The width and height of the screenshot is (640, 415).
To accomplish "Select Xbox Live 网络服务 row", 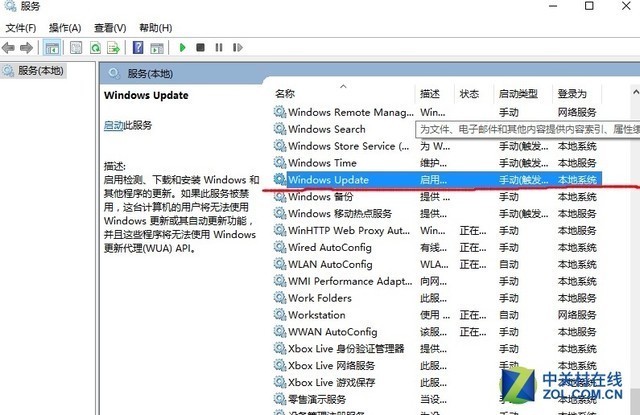I will point(437,366).
